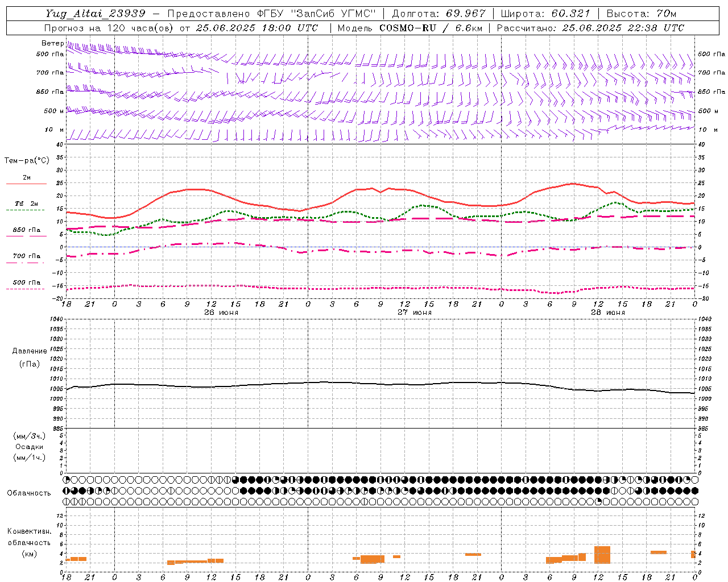Click the 850 гПа wind label on right side
728x582 pixels.
click(x=712, y=92)
